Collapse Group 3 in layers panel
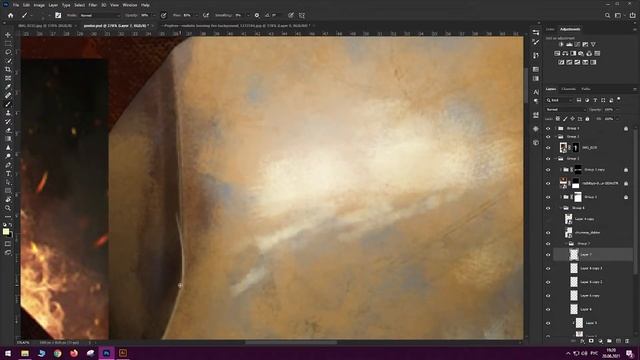 (x=556, y=137)
